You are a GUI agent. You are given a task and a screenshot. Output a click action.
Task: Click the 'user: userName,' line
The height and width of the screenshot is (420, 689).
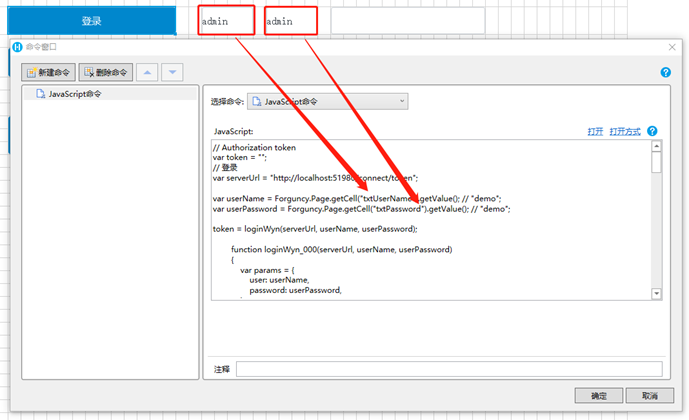pyautogui.click(x=279, y=280)
